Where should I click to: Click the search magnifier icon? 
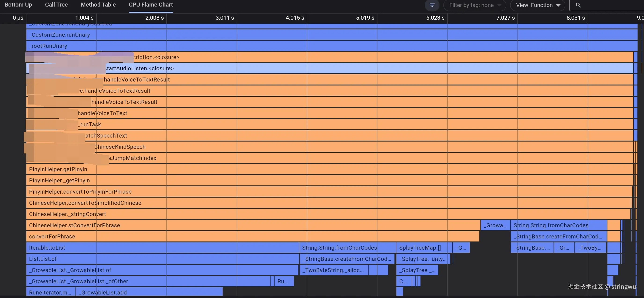pyautogui.click(x=578, y=5)
